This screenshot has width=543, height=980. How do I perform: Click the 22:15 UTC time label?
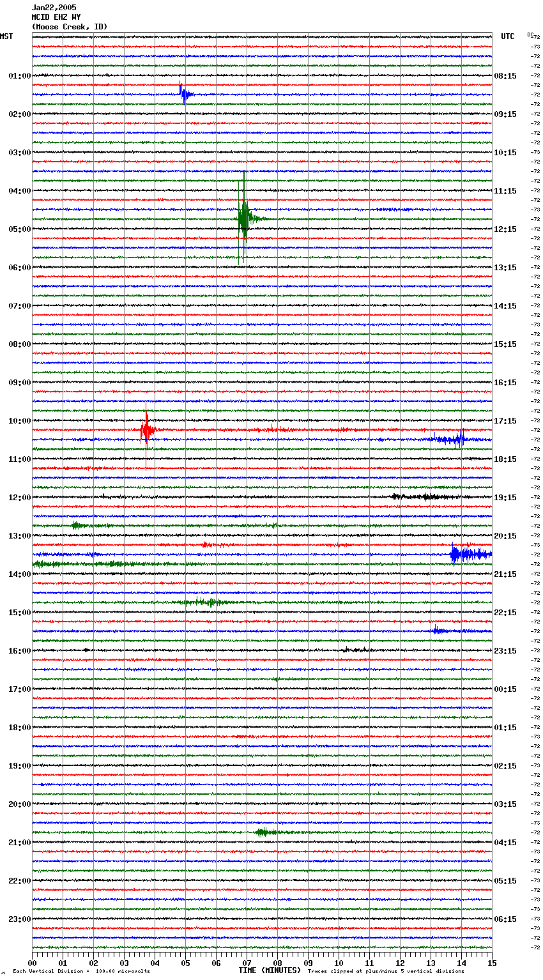(x=505, y=613)
